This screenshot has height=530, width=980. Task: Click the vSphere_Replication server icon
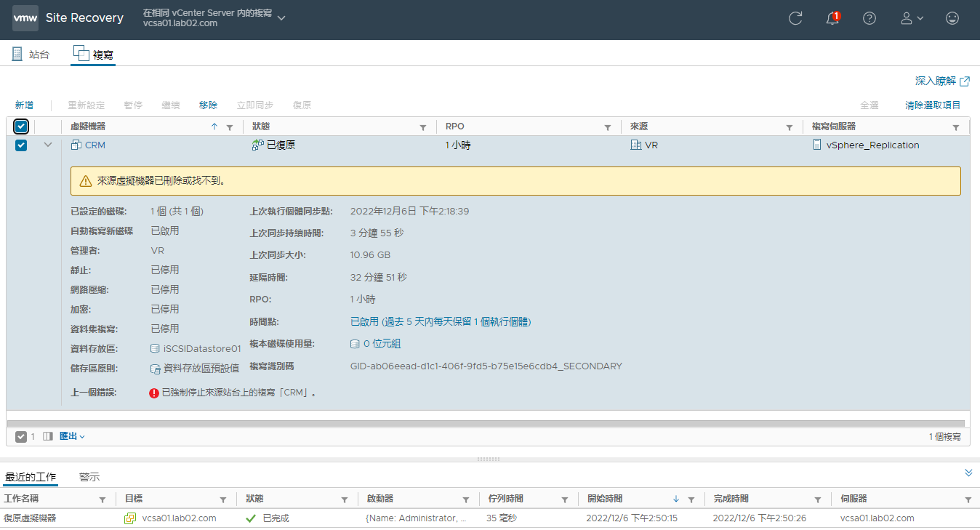coord(817,145)
